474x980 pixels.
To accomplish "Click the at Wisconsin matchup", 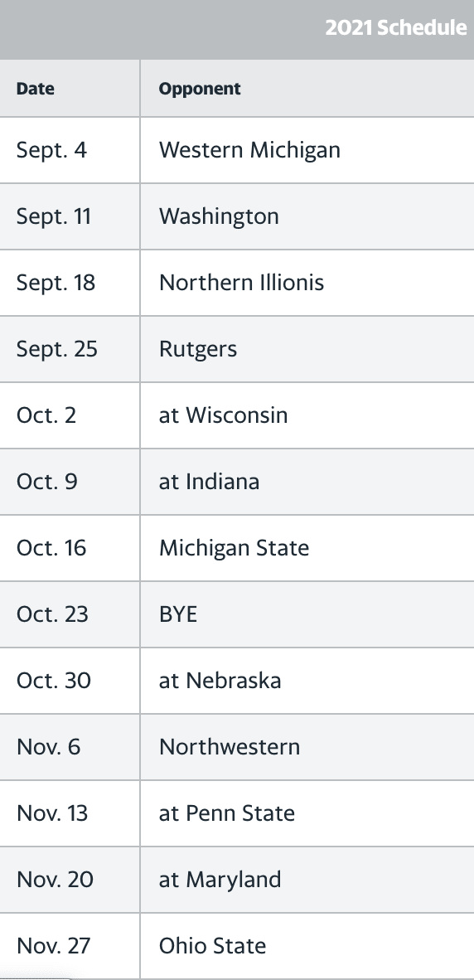I will click(x=223, y=415).
